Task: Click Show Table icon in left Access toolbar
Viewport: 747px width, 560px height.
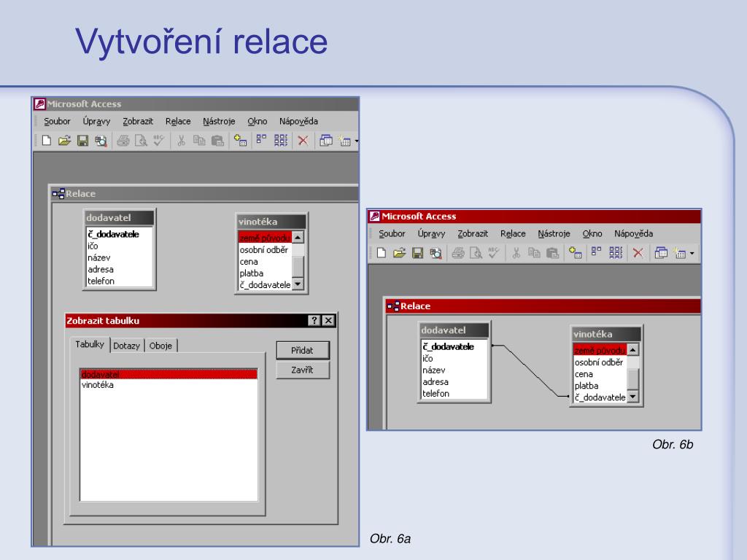Action: (240, 141)
